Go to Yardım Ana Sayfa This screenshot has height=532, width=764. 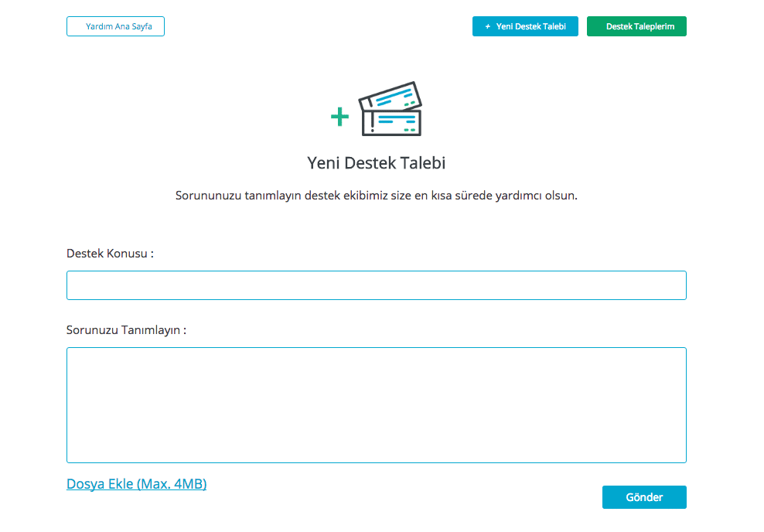pyautogui.click(x=115, y=26)
